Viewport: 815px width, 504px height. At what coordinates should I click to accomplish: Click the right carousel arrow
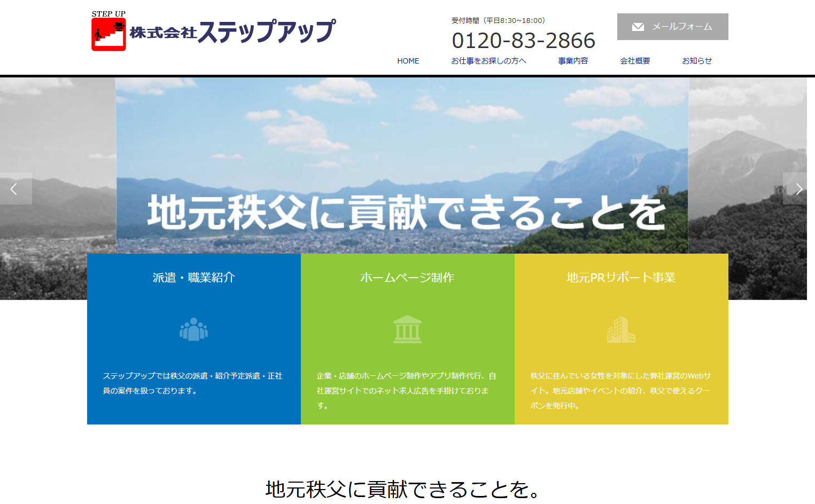tap(800, 188)
